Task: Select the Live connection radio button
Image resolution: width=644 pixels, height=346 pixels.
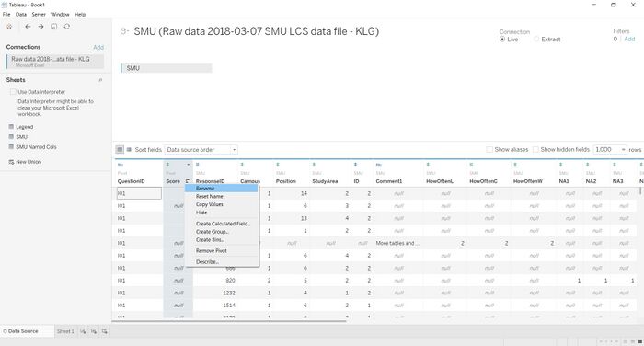Action: [x=502, y=40]
